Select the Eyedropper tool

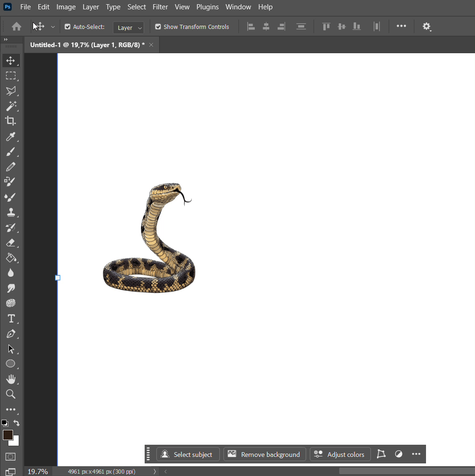[10, 137]
